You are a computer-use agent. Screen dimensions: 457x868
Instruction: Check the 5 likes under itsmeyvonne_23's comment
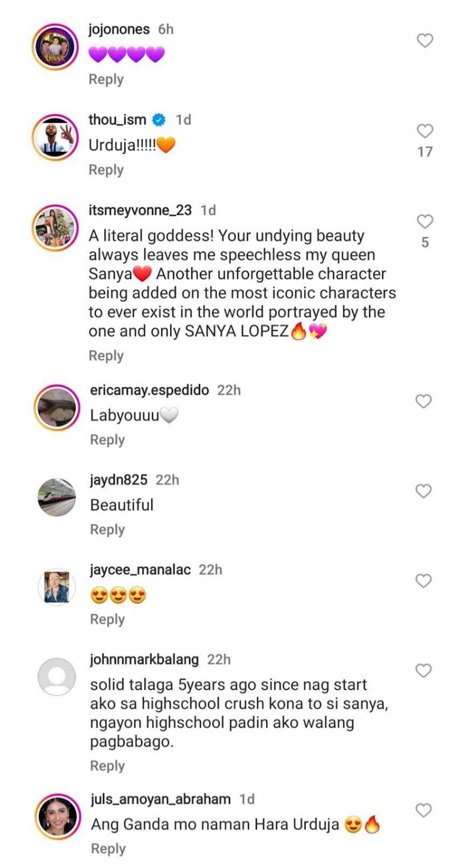point(424,242)
